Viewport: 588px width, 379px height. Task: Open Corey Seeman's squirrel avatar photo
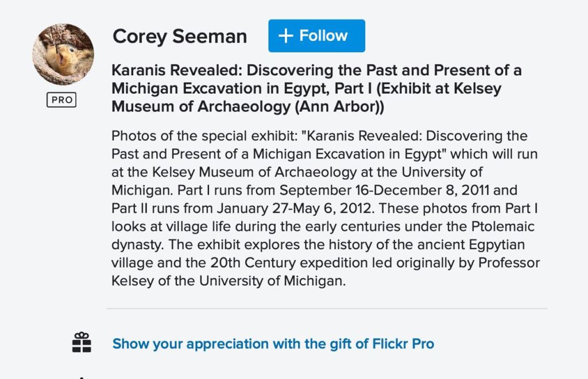pos(63,54)
